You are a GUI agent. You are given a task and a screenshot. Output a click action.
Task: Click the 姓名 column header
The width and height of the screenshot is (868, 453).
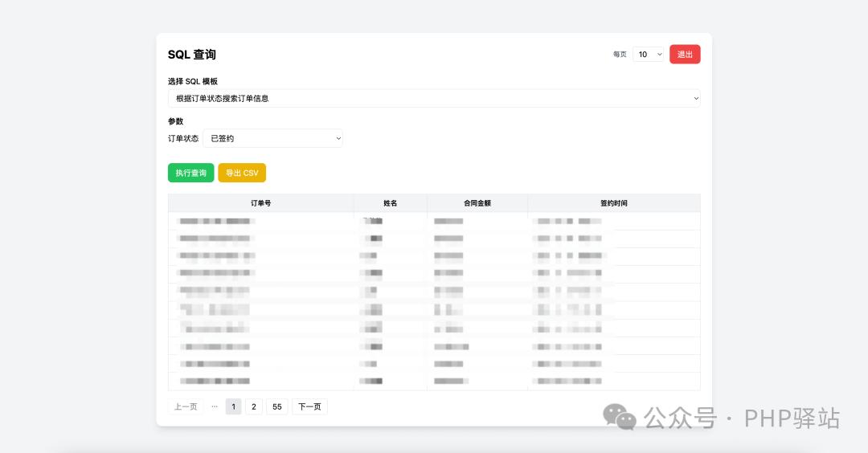[391, 203]
